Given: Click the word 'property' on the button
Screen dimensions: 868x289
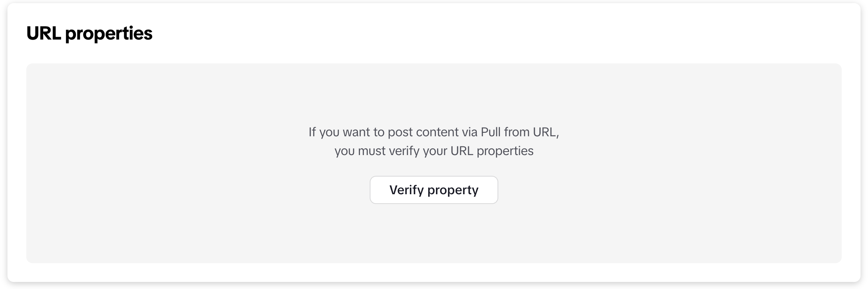Looking at the screenshot, I should pos(453,190).
